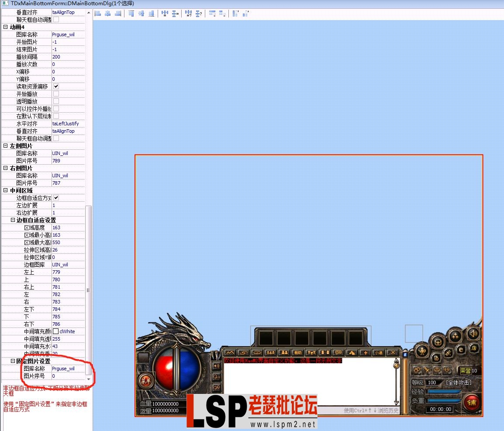This screenshot has height=431, width=504.
Task: Click the red and blue HP/MP orb
Action: point(176,369)
